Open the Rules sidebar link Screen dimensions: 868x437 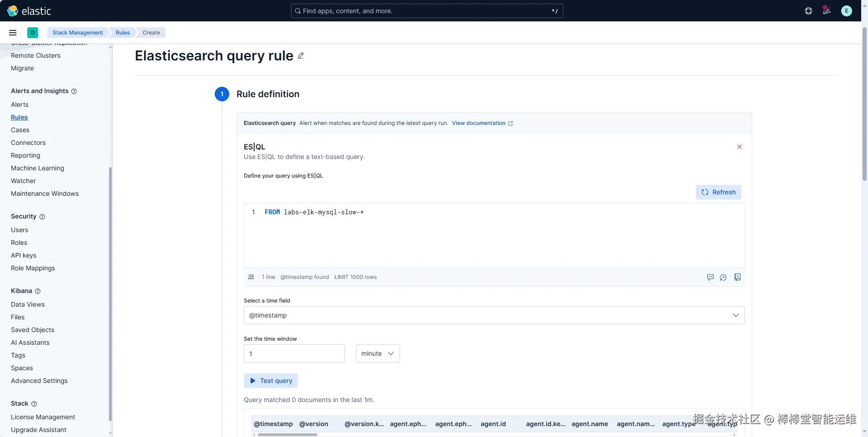(x=19, y=117)
